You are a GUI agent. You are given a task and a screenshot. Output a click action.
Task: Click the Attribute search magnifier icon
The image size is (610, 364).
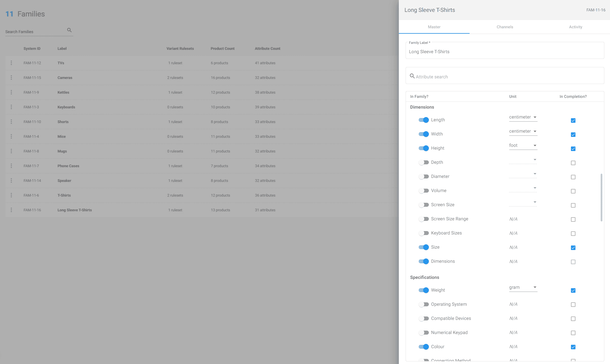click(x=412, y=76)
